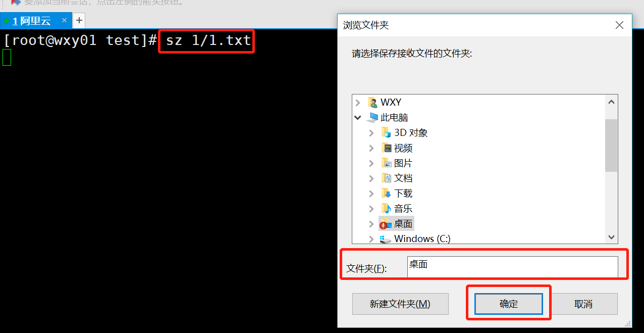Confirm with the 确定 button

(x=509, y=304)
